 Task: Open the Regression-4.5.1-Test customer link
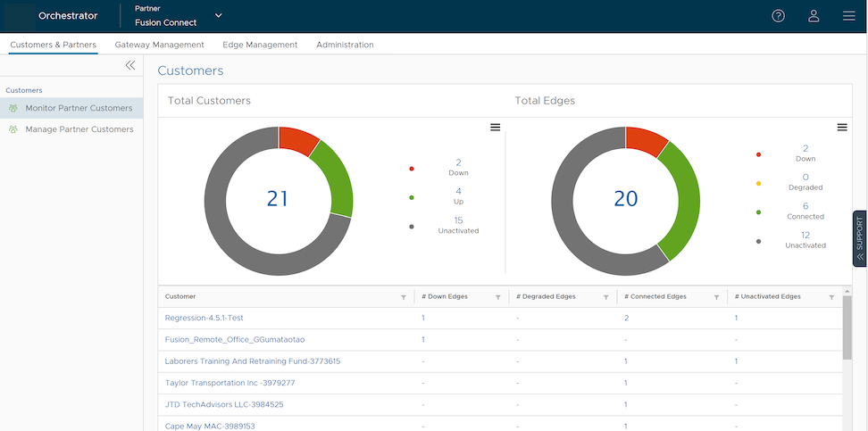[204, 319]
